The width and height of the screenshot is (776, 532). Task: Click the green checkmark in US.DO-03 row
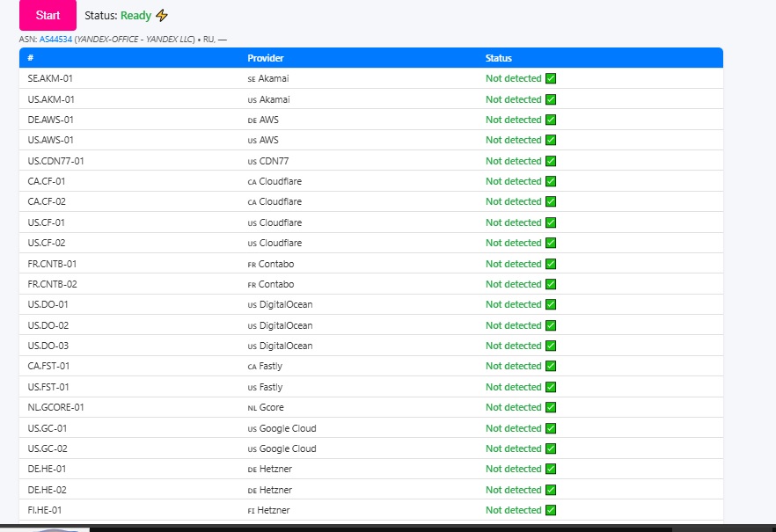pyautogui.click(x=551, y=346)
